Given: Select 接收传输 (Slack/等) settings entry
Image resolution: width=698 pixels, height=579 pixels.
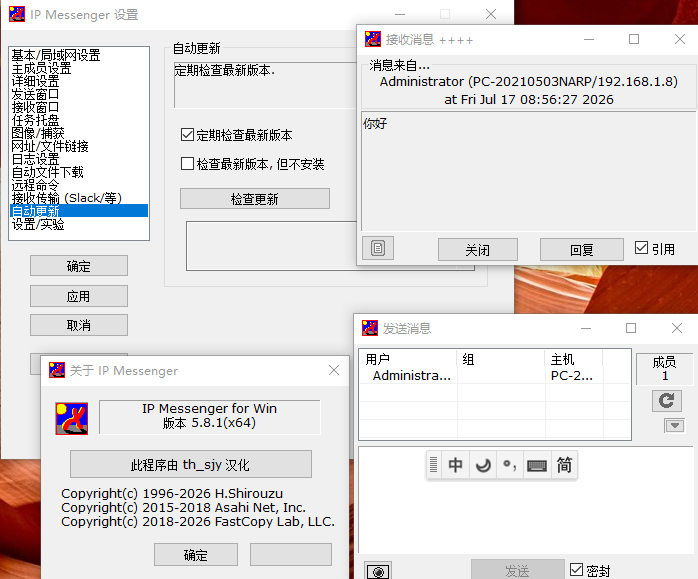Looking at the screenshot, I should [79, 198].
